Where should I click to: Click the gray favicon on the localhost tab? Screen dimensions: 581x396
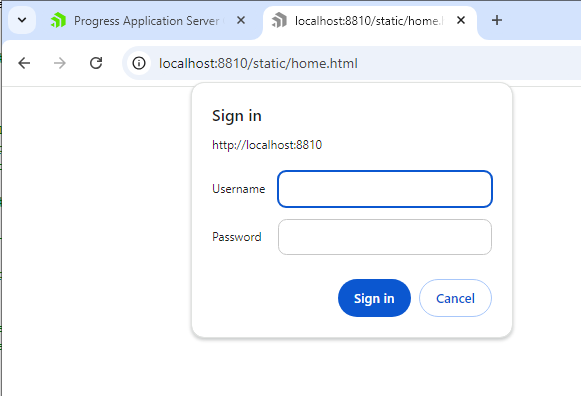(x=279, y=20)
